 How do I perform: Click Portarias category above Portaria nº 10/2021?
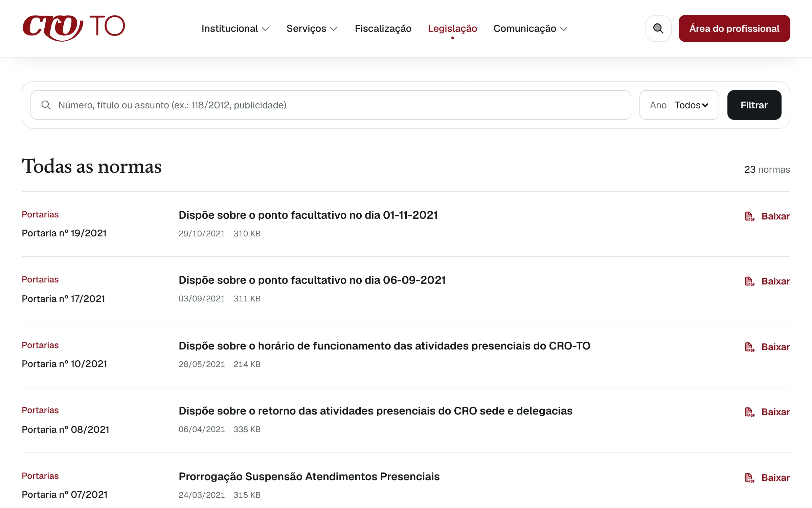(x=40, y=345)
